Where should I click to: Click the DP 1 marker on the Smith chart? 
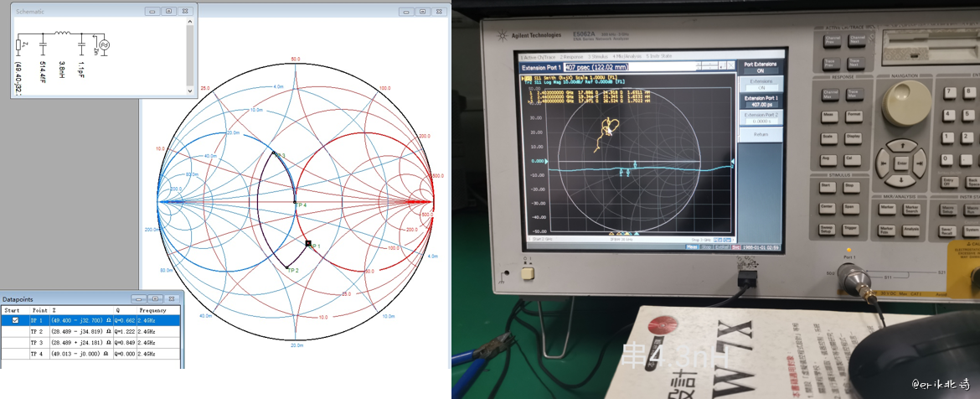(x=309, y=244)
